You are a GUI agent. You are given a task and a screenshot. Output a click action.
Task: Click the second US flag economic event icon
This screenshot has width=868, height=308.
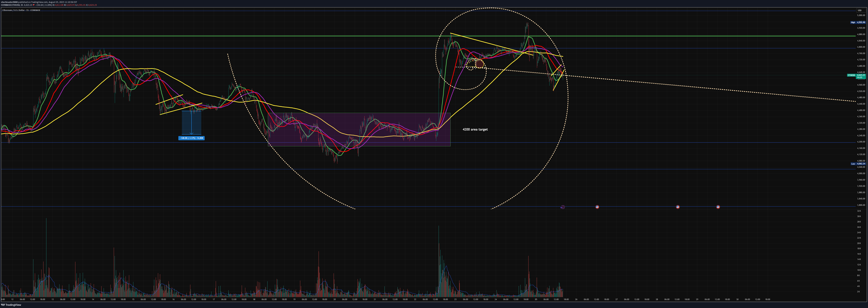pos(678,207)
